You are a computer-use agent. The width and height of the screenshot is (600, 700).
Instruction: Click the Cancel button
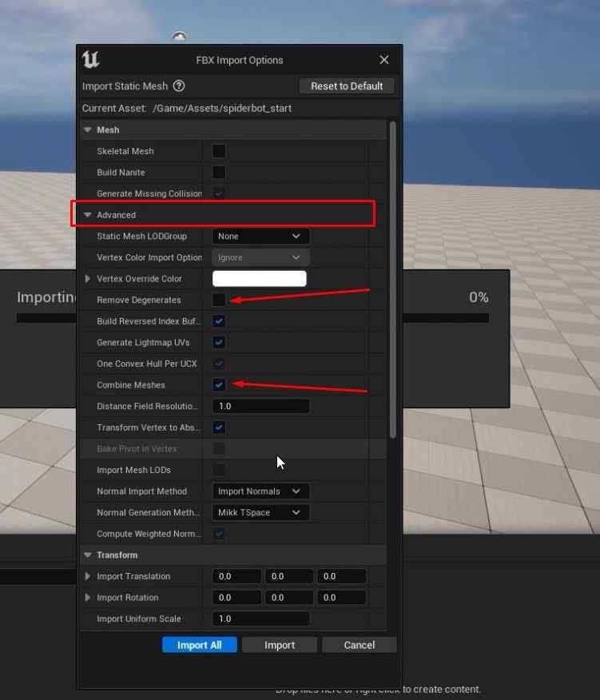pyautogui.click(x=360, y=645)
